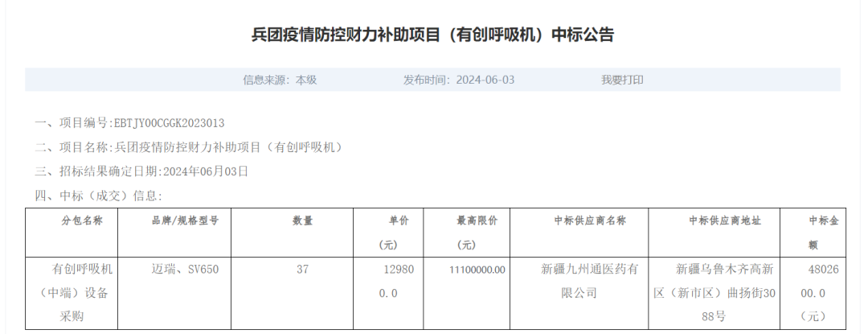
Task: Select the 信息来源 本级 text
Action: [x=280, y=80]
